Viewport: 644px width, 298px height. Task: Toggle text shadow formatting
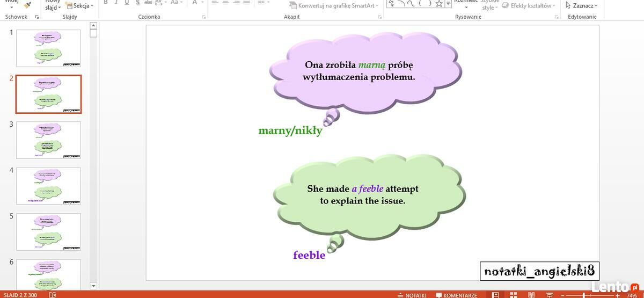point(138,3)
